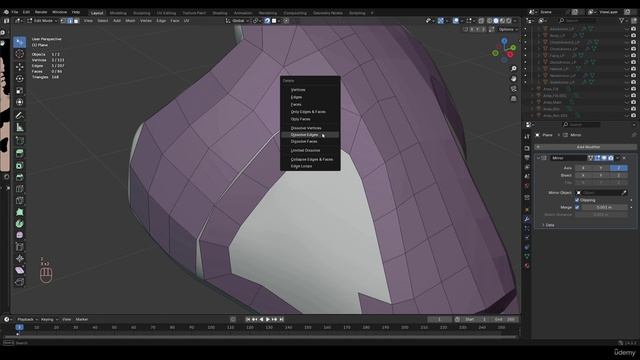This screenshot has height=360, width=640.
Task: Select the Measure ruler tool
Action: pyautogui.click(x=19, y=128)
